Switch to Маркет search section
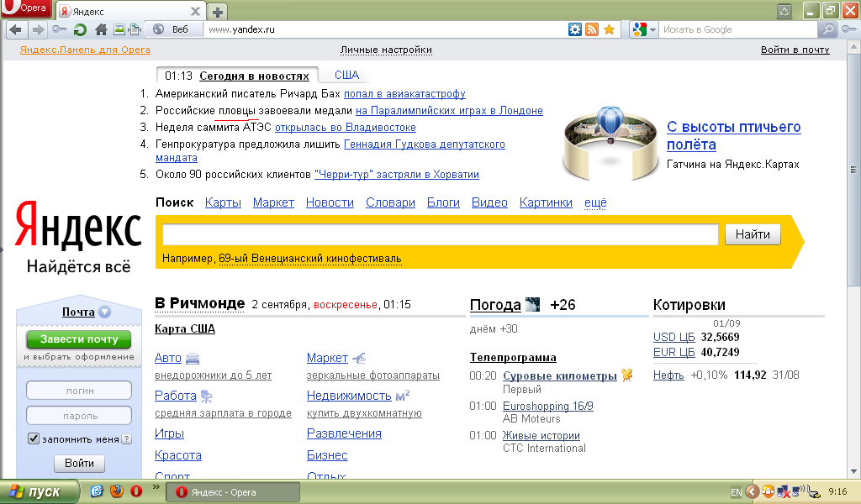Viewport: 861px width, 504px height. click(x=273, y=202)
